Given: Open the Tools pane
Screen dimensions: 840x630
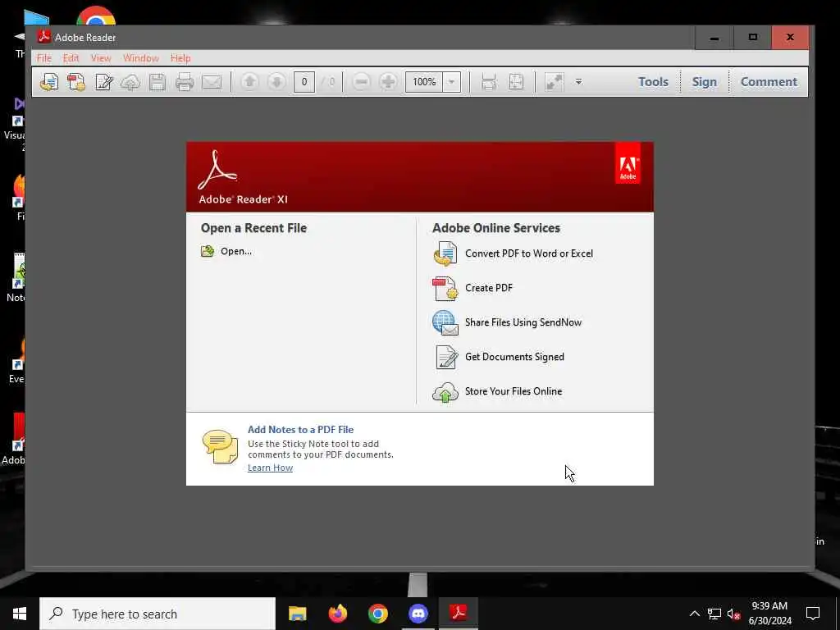Looking at the screenshot, I should [x=653, y=81].
